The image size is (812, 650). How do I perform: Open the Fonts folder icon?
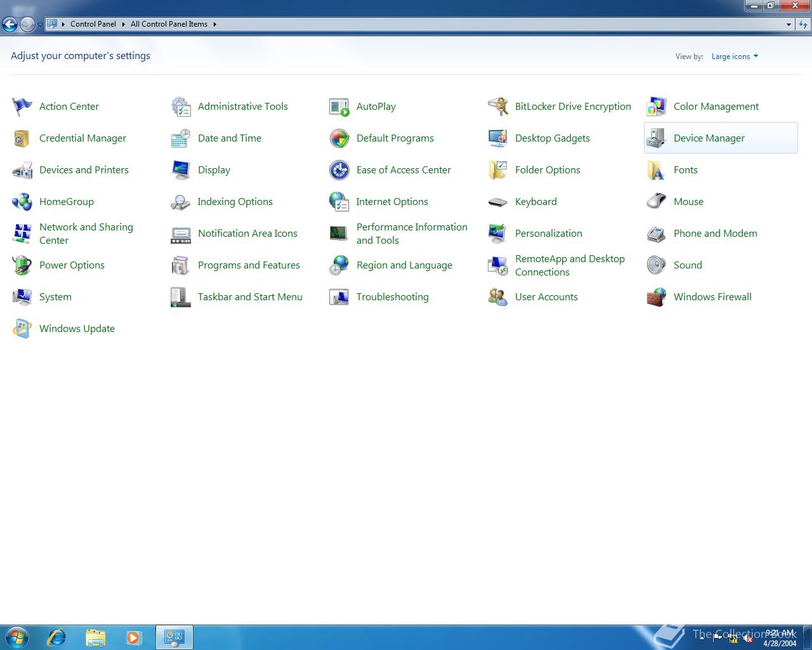[x=657, y=170]
